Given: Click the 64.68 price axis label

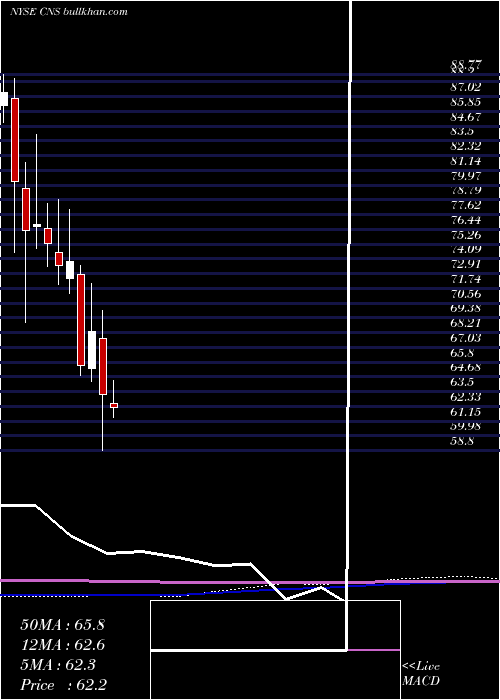Looking at the screenshot, I should coord(466,367).
